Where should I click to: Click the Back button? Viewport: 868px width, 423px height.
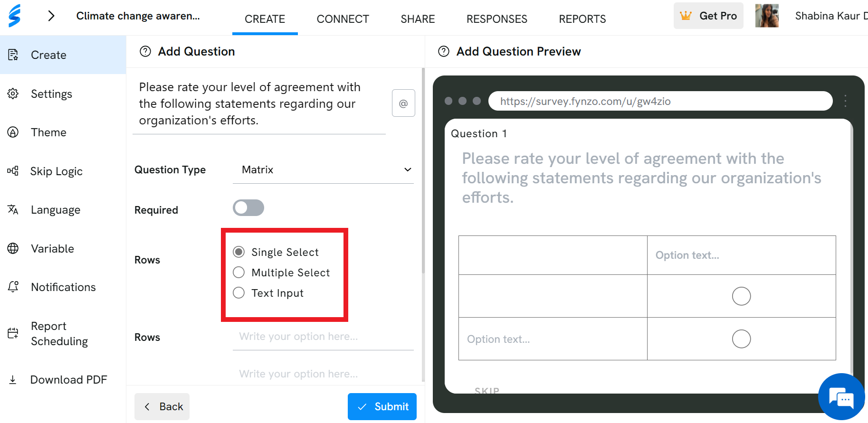tap(162, 406)
